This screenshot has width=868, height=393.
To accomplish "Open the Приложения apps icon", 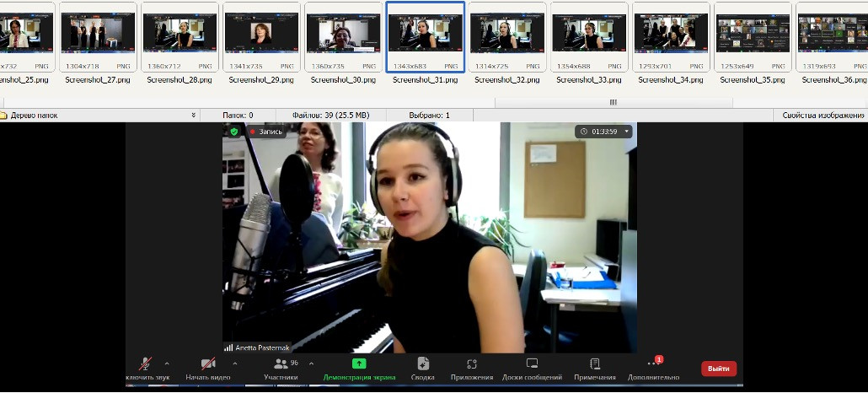I will [472, 363].
